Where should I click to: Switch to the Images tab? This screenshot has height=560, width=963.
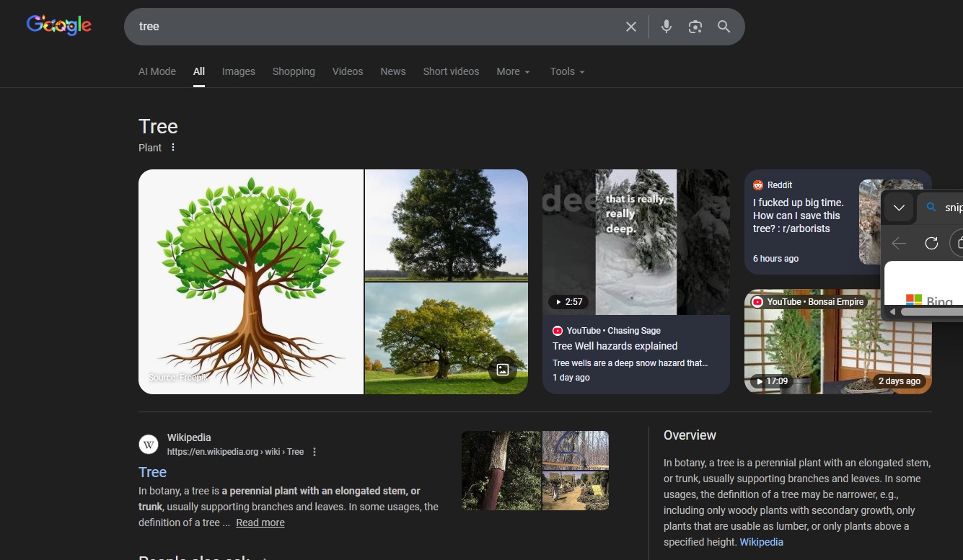click(238, 71)
